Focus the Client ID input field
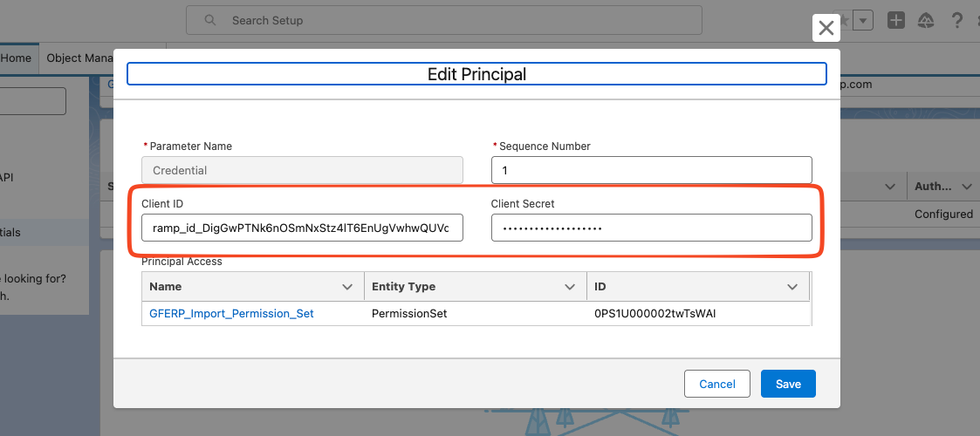This screenshot has height=436, width=980. 303,228
